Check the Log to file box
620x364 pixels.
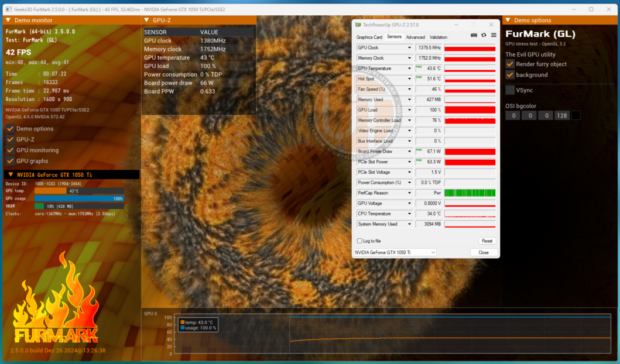click(359, 241)
